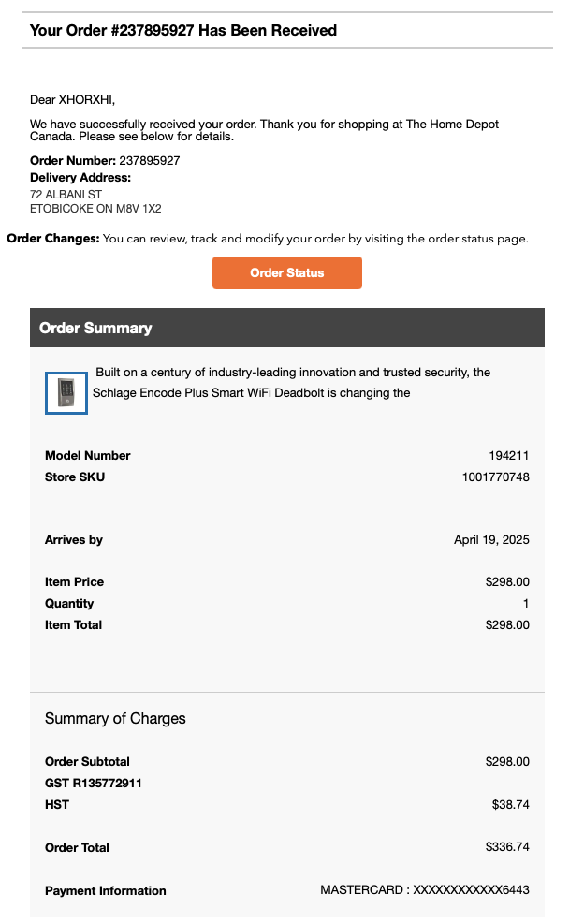Click the model number value 194211
This screenshot has height=924, width=584.
[508, 456]
